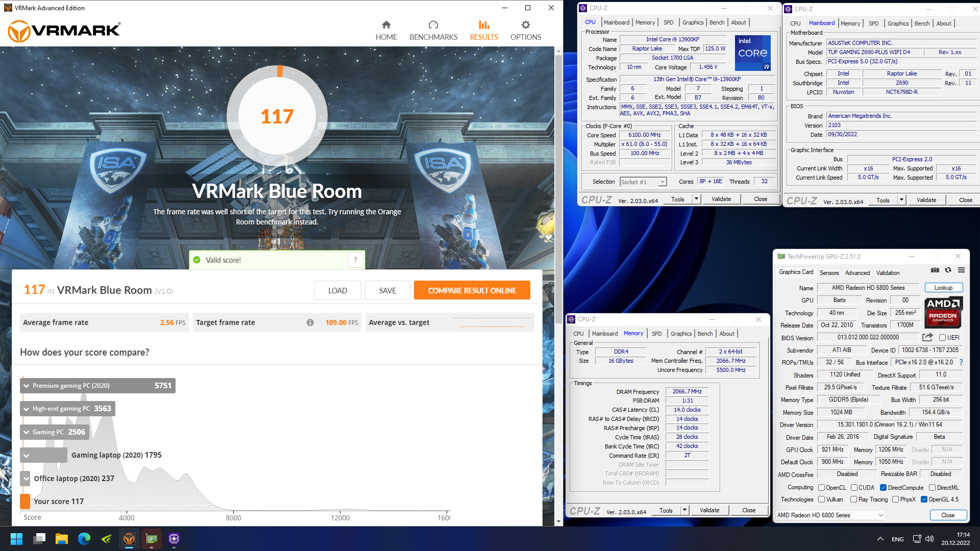Click Lookup button in GPU-Z
The width and height of the screenshot is (980, 551).
943,288
